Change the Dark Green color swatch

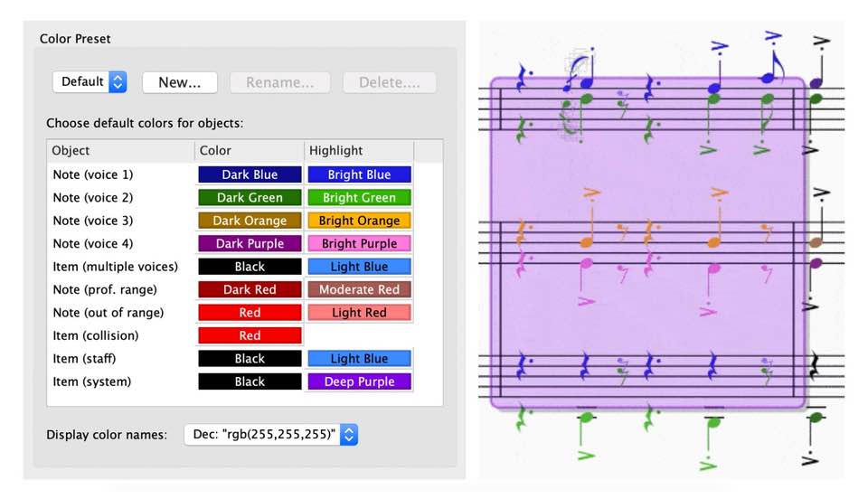click(250, 197)
